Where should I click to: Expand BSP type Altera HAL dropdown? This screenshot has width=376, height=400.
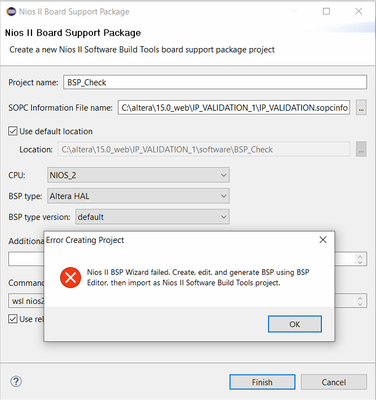(138, 196)
